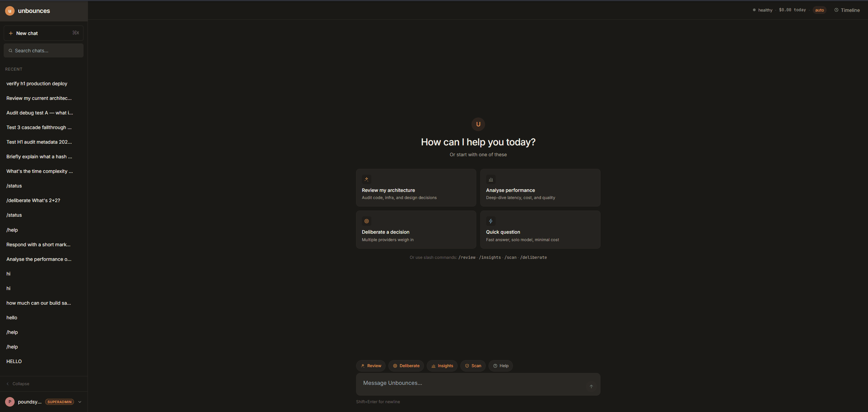Open chat 'Audit debug test A — what i...'

coord(43,113)
